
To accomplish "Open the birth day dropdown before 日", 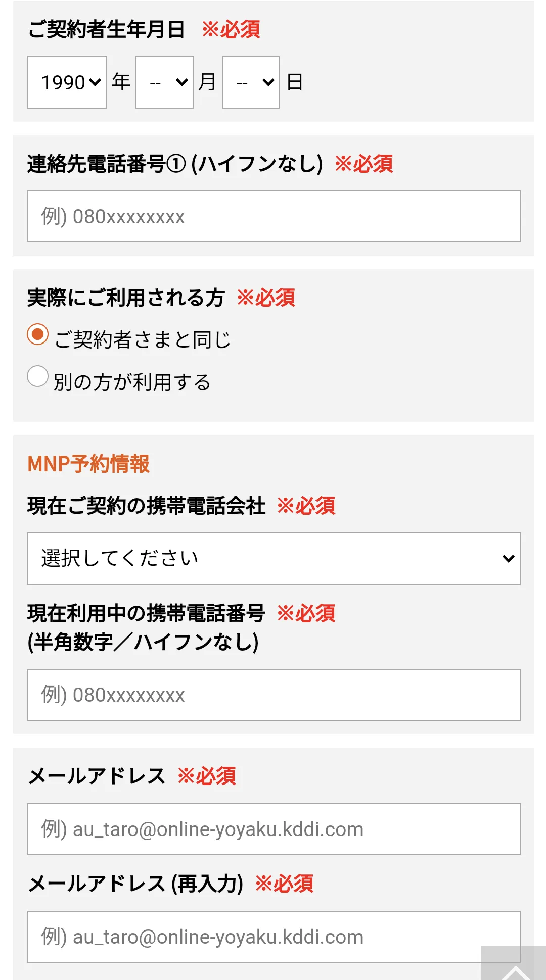I will 251,82.
